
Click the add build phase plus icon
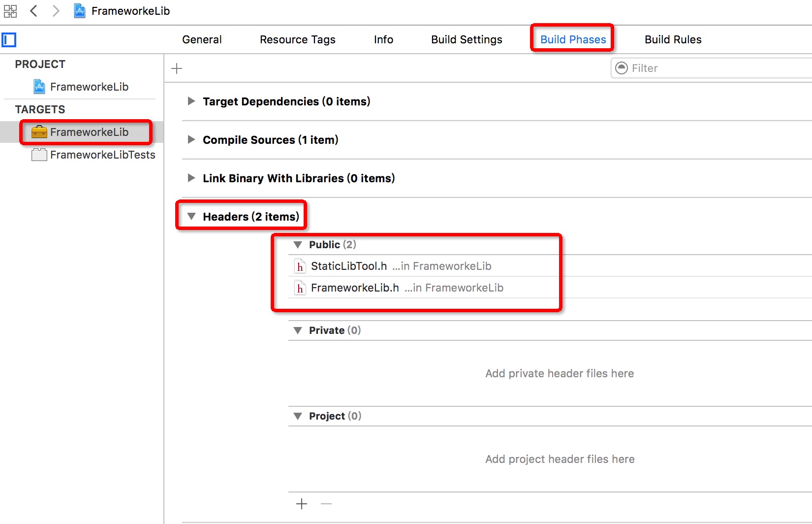point(177,68)
